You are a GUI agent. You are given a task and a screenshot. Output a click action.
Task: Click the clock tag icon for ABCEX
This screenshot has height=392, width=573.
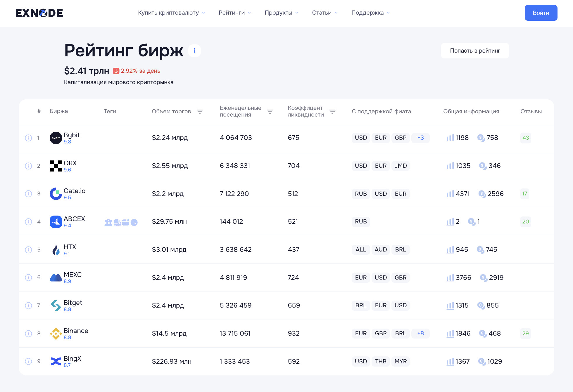click(134, 223)
